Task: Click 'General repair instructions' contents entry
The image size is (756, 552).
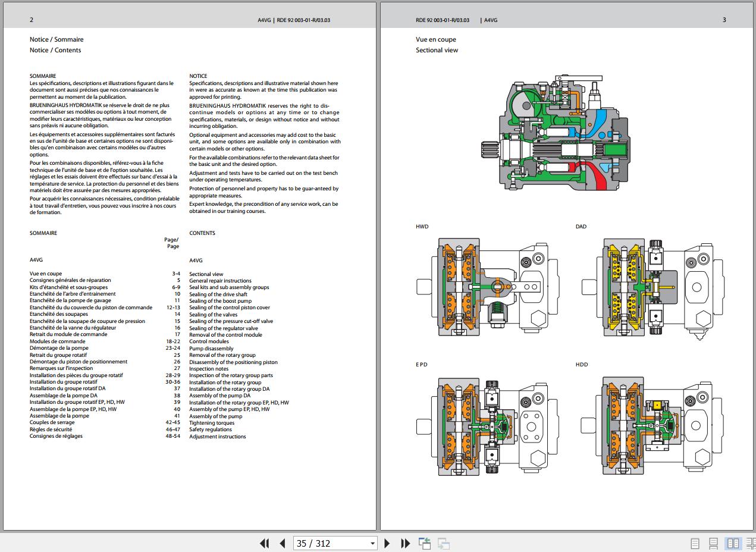Action: tap(220, 281)
